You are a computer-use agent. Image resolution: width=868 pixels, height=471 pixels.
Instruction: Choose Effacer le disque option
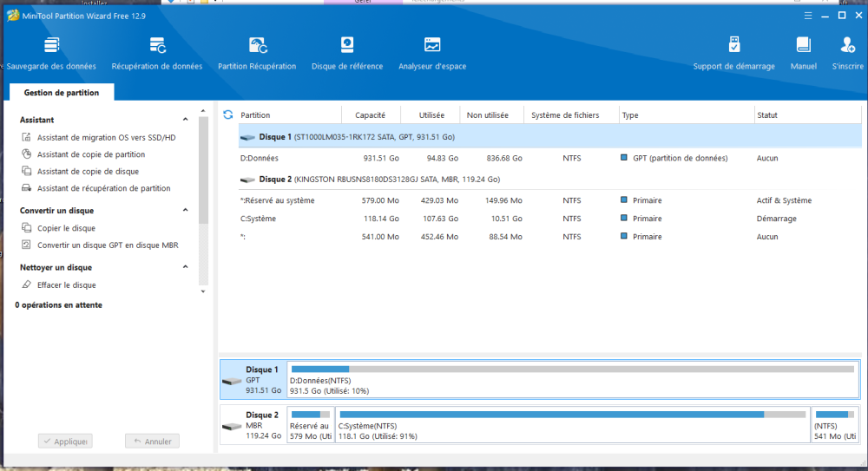coord(66,285)
